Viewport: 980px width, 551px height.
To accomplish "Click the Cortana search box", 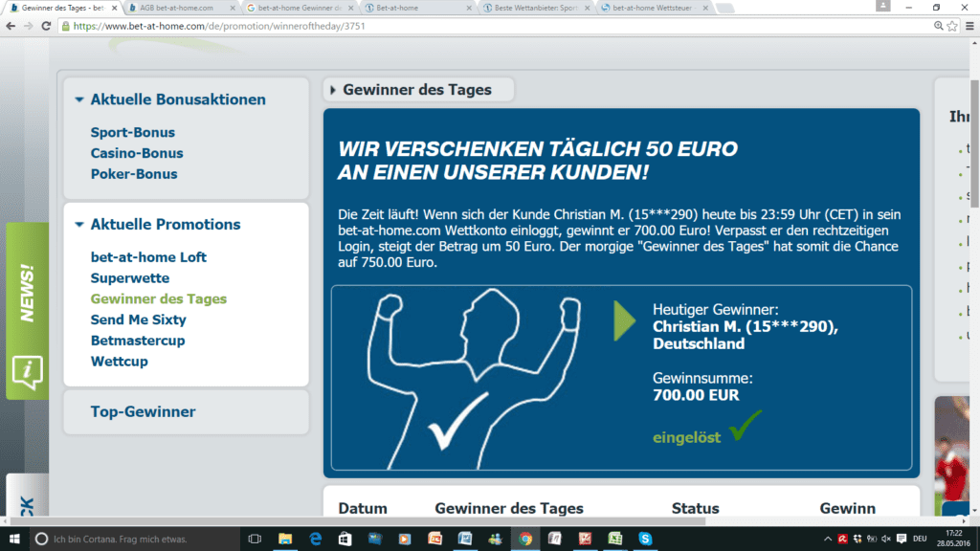I will 134,539.
